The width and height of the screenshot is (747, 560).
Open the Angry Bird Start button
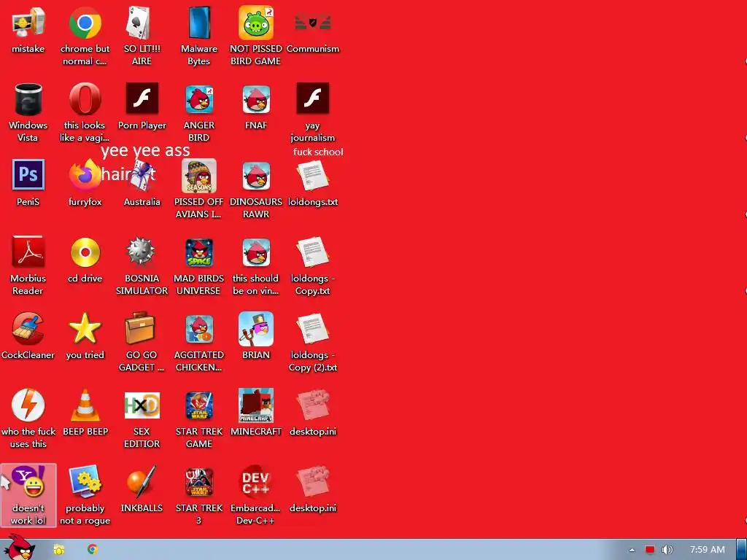(x=19, y=547)
